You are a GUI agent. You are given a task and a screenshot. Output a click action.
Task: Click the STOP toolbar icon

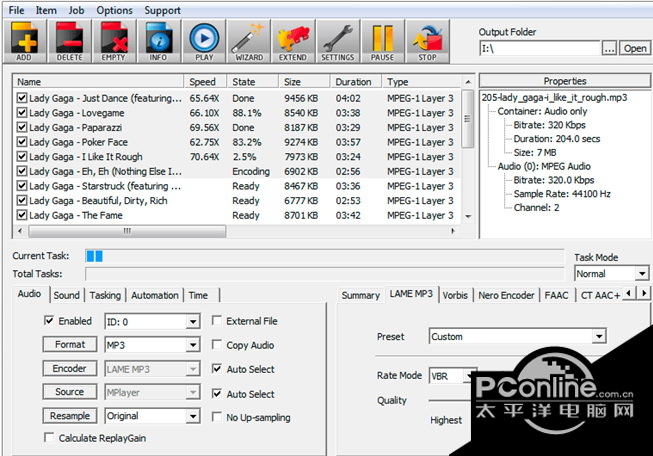[428, 41]
